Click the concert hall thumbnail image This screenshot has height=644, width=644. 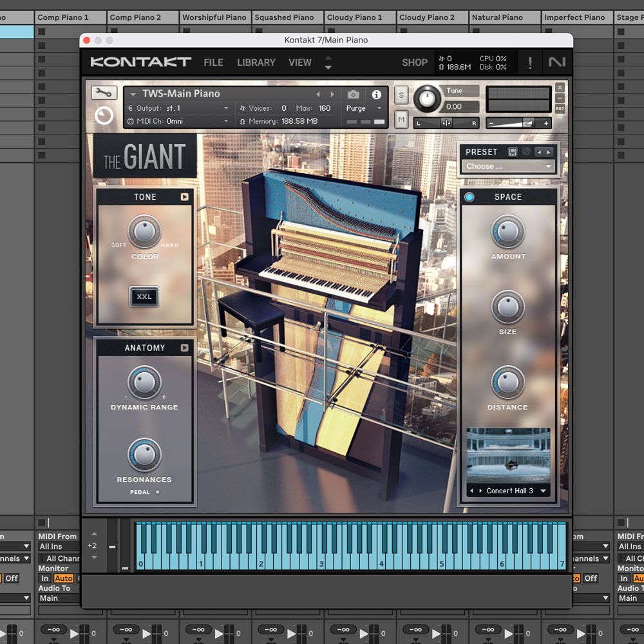(508, 455)
